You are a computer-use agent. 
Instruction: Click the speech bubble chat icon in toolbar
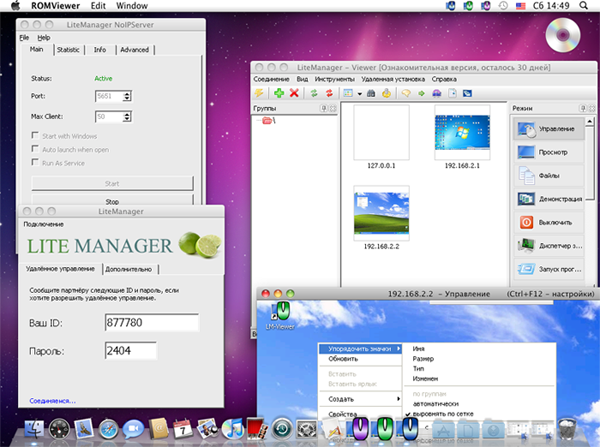pyautogui.click(x=406, y=93)
